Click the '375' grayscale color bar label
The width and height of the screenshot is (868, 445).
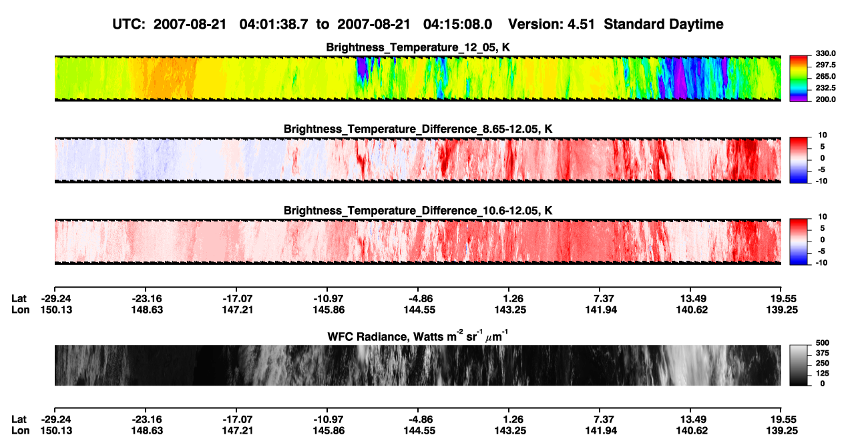[x=824, y=352]
